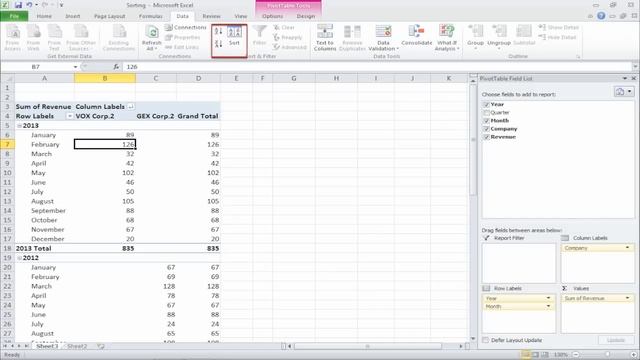Click the Update button in field list
Screen dimensions: 640x360
(616, 340)
